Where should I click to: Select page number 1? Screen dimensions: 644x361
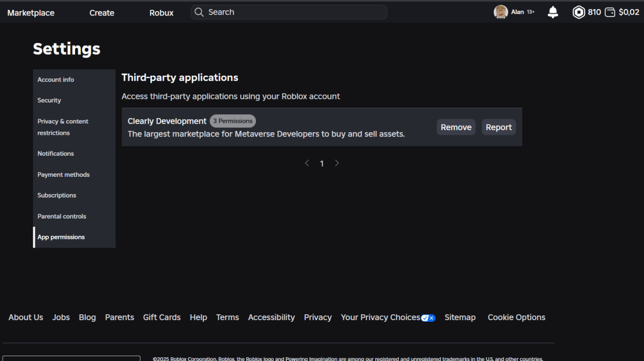[x=322, y=164]
